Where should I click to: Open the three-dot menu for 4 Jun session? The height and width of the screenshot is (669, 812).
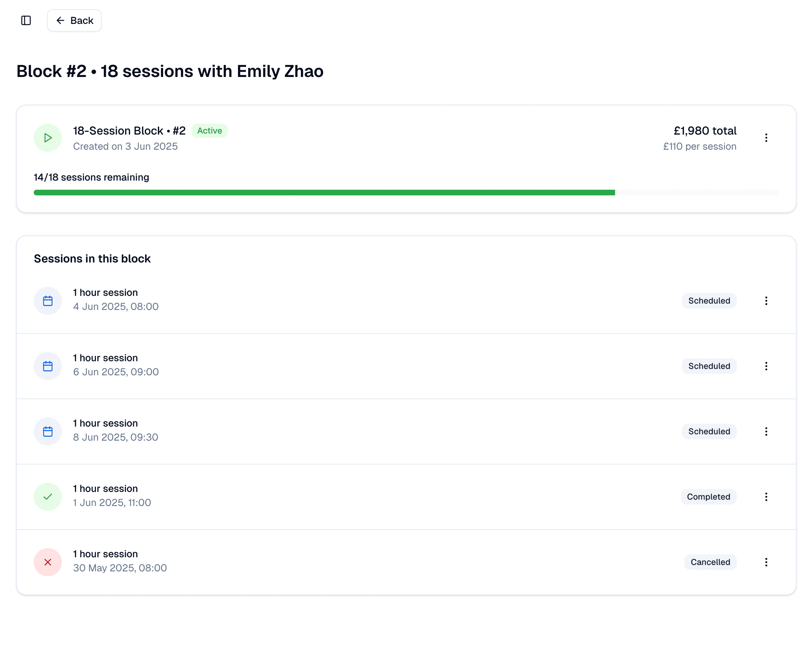pos(766,300)
